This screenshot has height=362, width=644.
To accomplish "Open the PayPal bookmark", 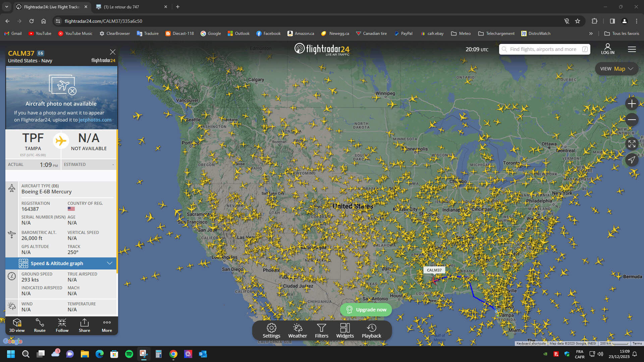I will click(x=404, y=34).
